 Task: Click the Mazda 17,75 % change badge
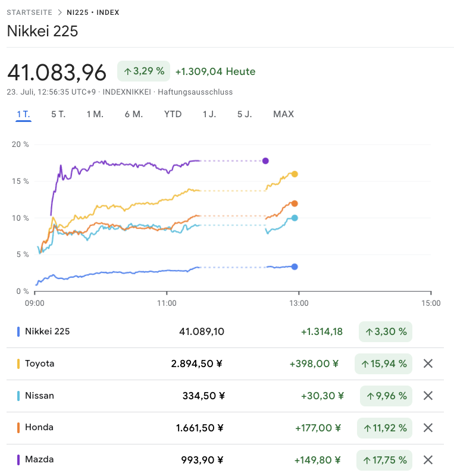(384, 460)
